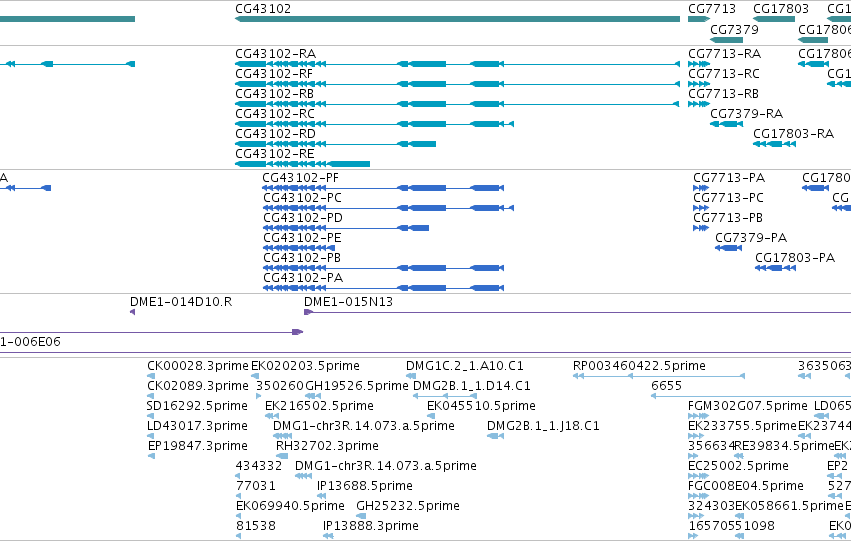Click EST label SD16292.5prime
The height and width of the screenshot is (541, 851).
coord(197,406)
